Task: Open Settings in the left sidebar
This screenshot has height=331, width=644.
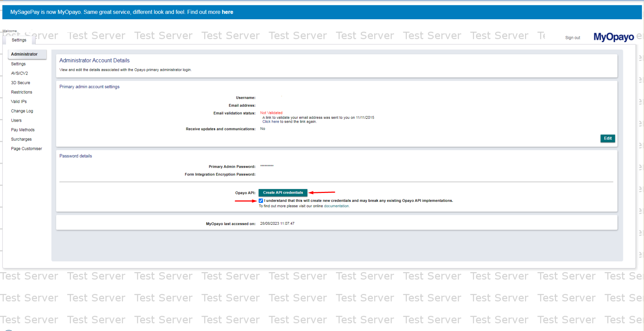Action: pyautogui.click(x=18, y=64)
